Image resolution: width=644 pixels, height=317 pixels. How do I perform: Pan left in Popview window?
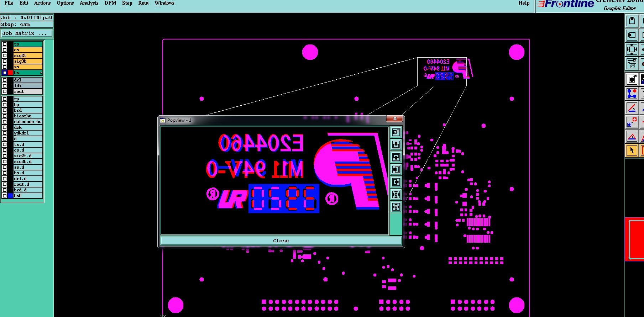(396, 170)
